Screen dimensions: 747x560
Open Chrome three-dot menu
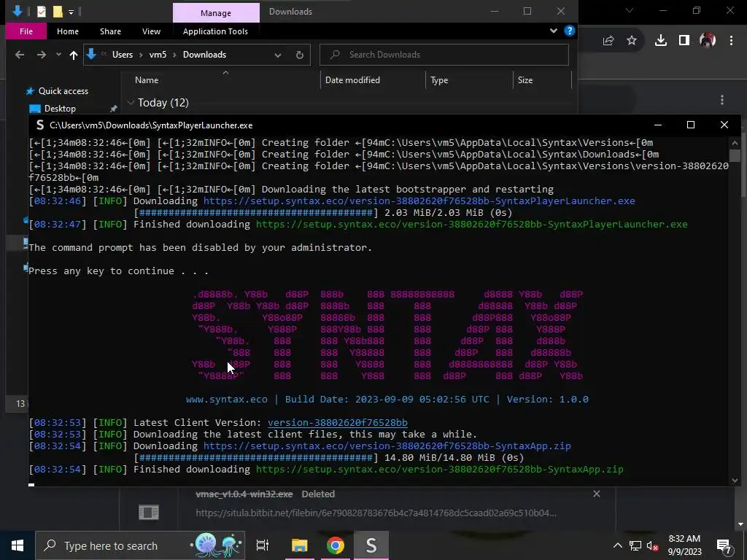[x=731, y=41]
